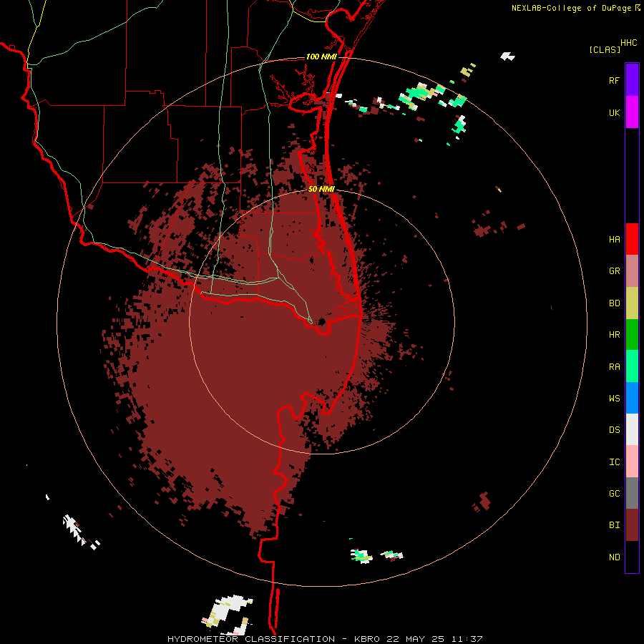Click the BI brown legend swatch

click(x=632, y=525)
